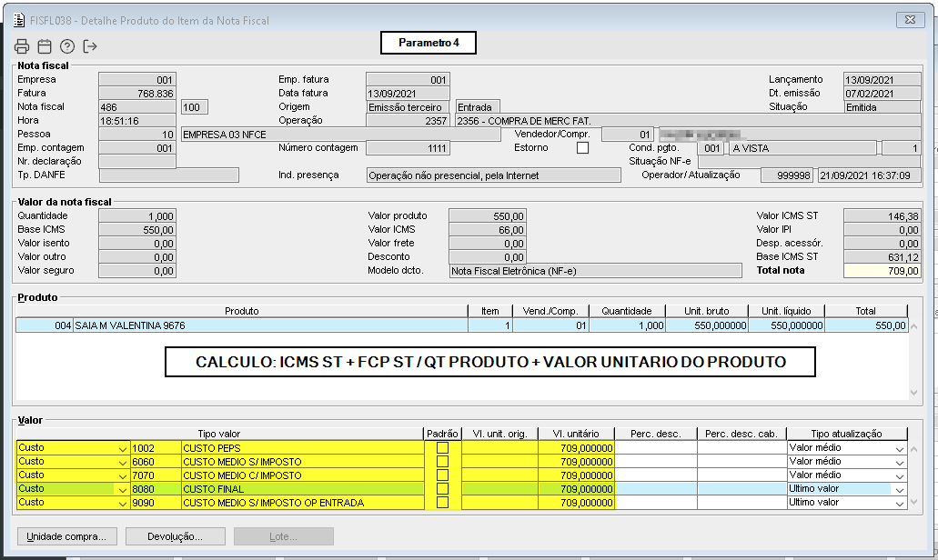938x560 pixels.
Task: Click the Situação field Emitida
Action: point(882,107)
